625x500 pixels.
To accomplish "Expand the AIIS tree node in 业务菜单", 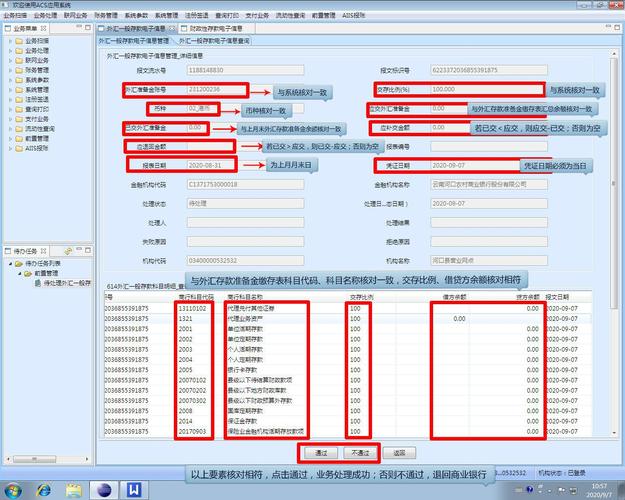I will (10, 148).
